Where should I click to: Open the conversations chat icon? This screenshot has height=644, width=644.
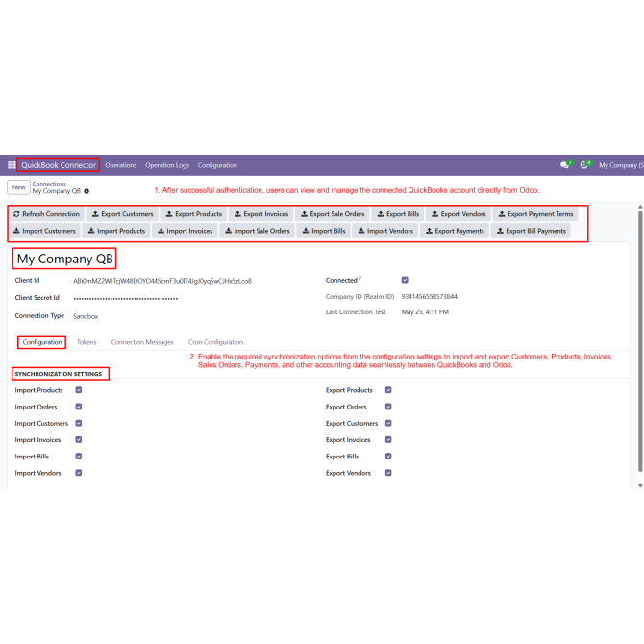[x=565, y=165]
